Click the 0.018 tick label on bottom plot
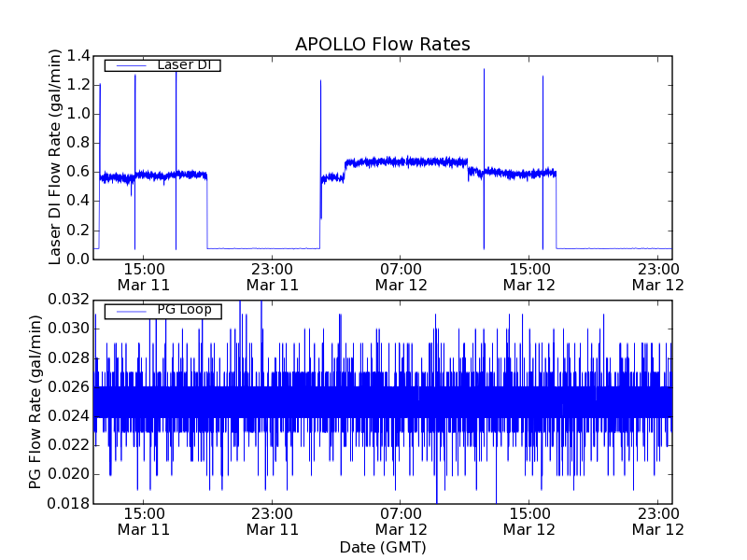Viewport: 747px width, 560px height. coord(68,503)
